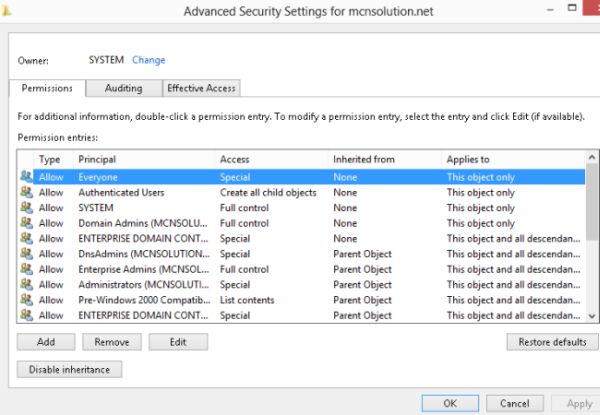Screen dimensions: 600x415
Task: Select the DnsAdmins (MCNSOLUTION... entry
Action: coord(302,254)
